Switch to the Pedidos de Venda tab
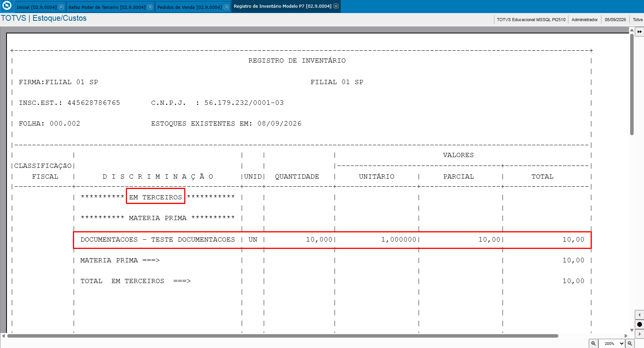644x348 pixels. (x=190, y=7)
